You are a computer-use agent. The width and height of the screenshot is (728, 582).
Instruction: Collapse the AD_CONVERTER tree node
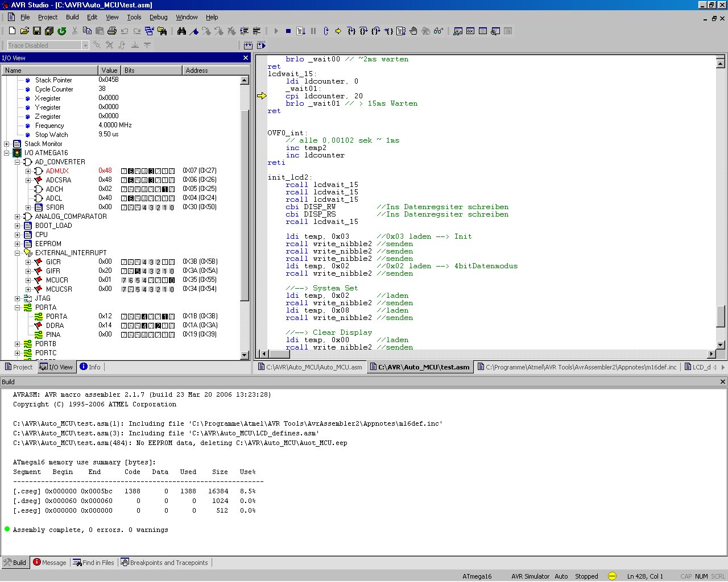(x=17, y=162)
